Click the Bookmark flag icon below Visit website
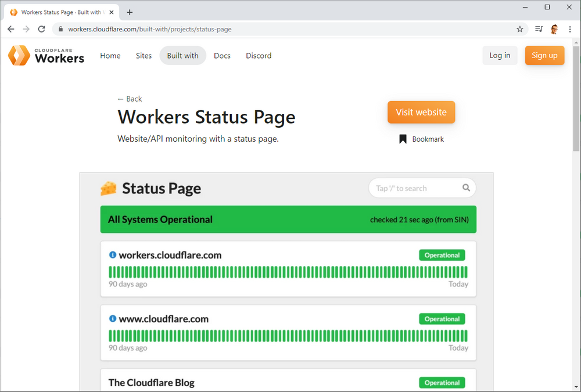The width and height of the screenshot is (581, 392). point(403,139)
